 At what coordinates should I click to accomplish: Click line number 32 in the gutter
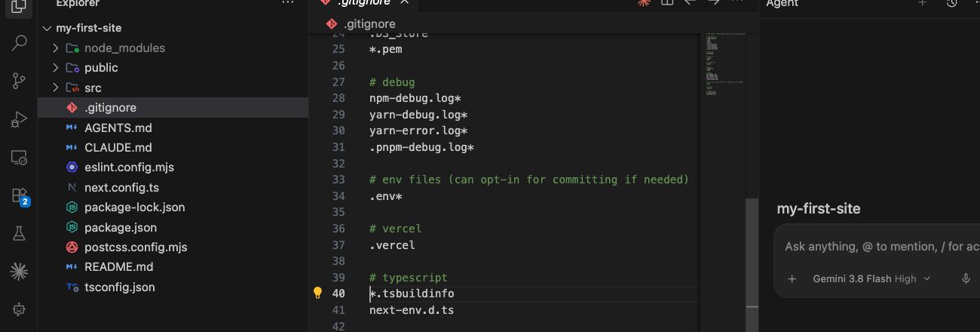(x=338, y=163)
